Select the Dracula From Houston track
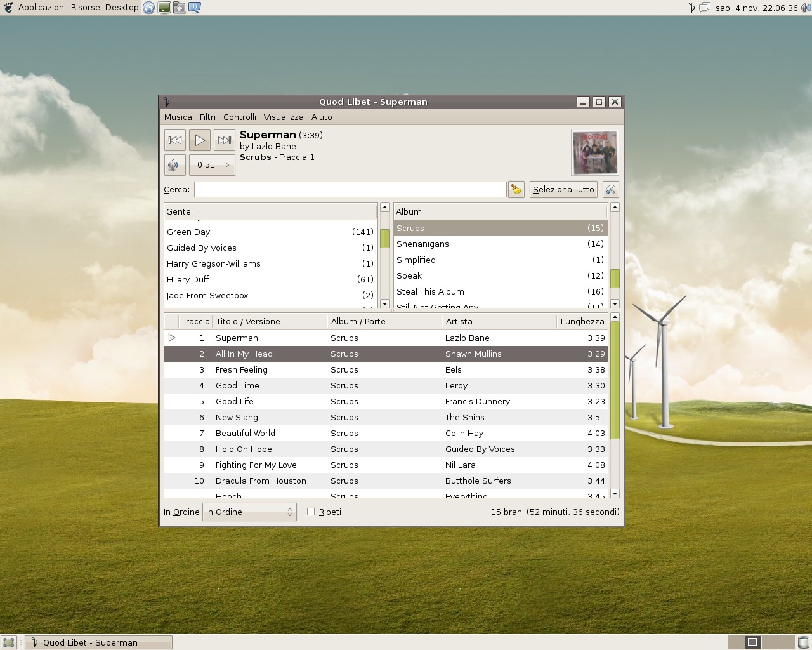The image size is (812, 650). (386, 481)
